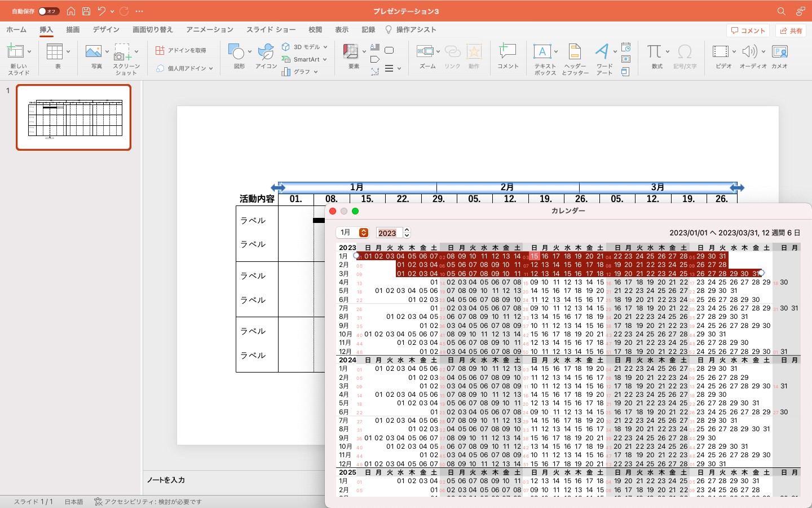812x508 pixels.
Task: Click the 2月 month header on the slide timeline
Action: (507, 187)
